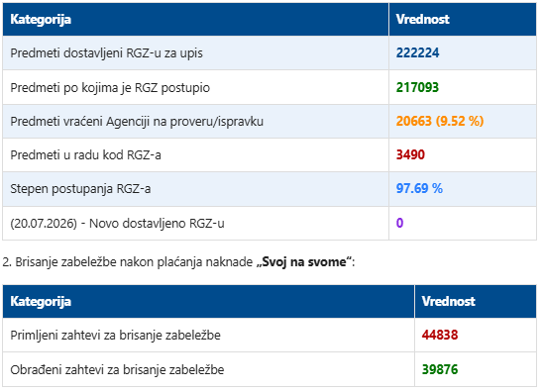This screenshot has height=392, width=542.
Task: Click the second table's 'Kategorija' header
Action: tap(41, 302)
